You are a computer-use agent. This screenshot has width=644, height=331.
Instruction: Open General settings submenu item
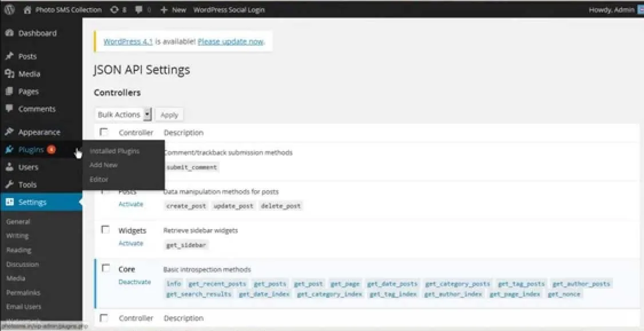pyautogui.click(x=18, y=222)
